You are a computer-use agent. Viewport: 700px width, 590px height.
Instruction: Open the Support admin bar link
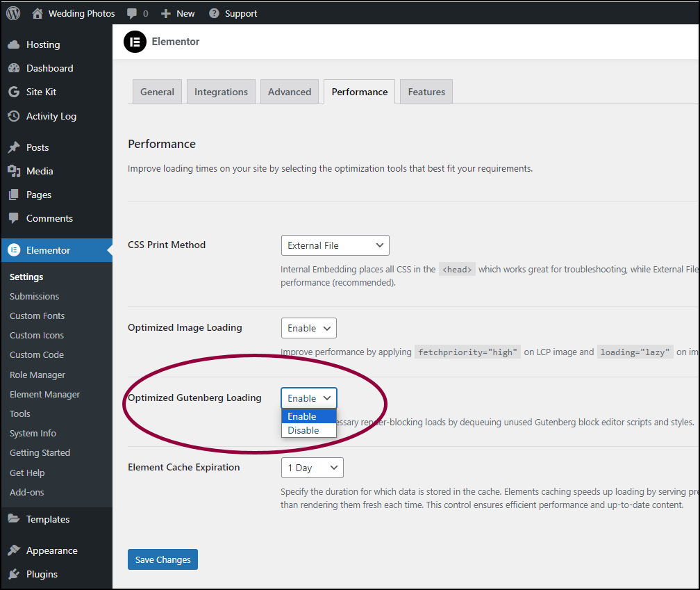(241, 14)
